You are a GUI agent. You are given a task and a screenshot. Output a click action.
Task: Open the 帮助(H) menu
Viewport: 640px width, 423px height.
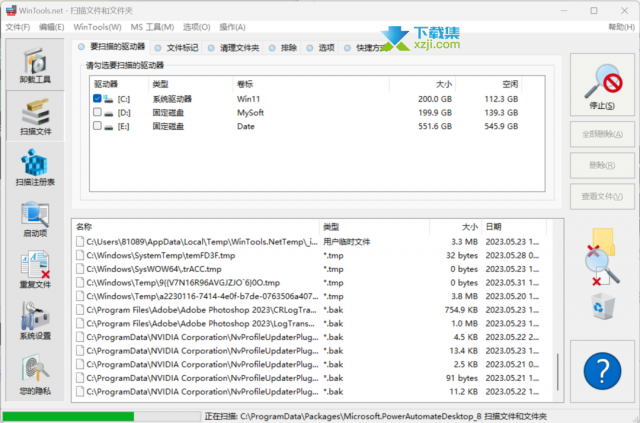click(621, 27)
